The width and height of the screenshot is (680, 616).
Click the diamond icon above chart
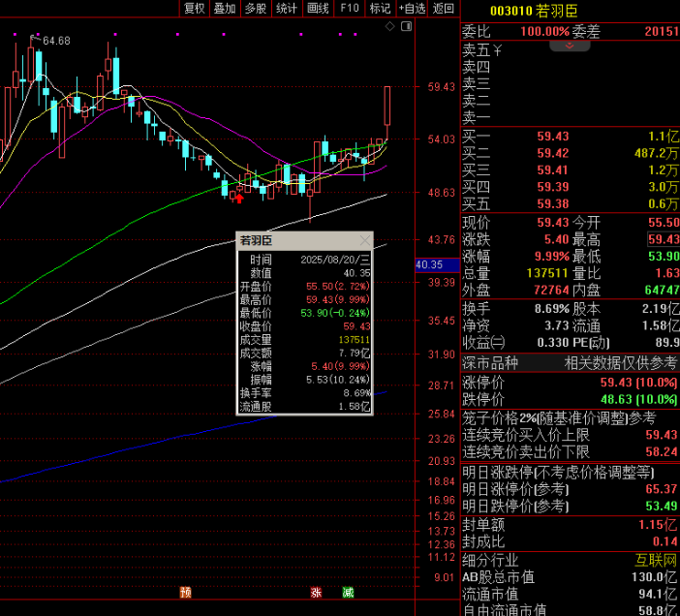pos(389,27)
